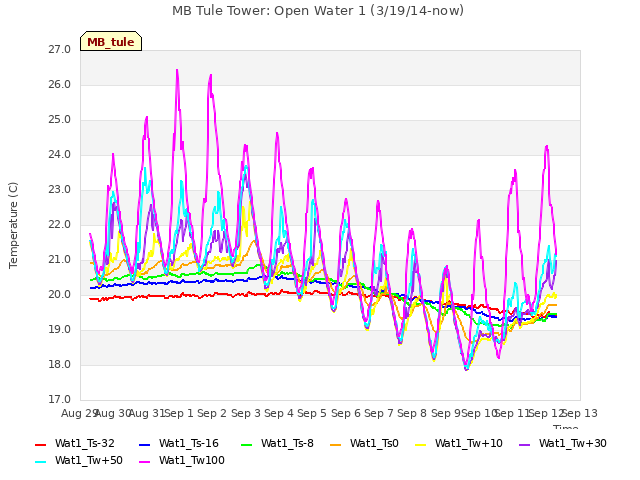
Task: Click the Temperature (C) axis label
Action: 13,225
